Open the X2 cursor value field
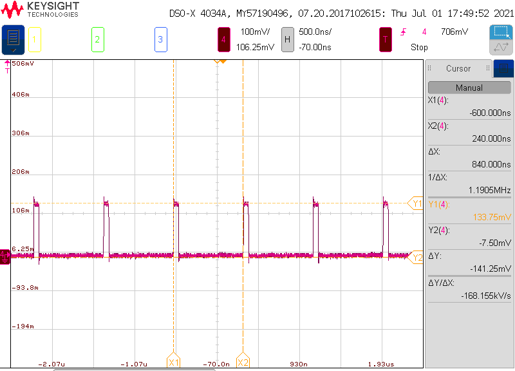The height and width of the screenshot is (371, 515). 469,132
